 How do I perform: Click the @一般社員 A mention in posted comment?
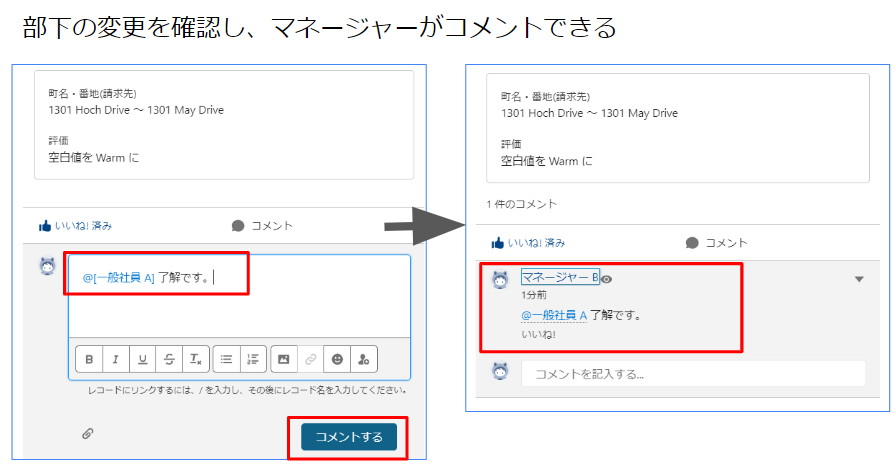point(553,315)
